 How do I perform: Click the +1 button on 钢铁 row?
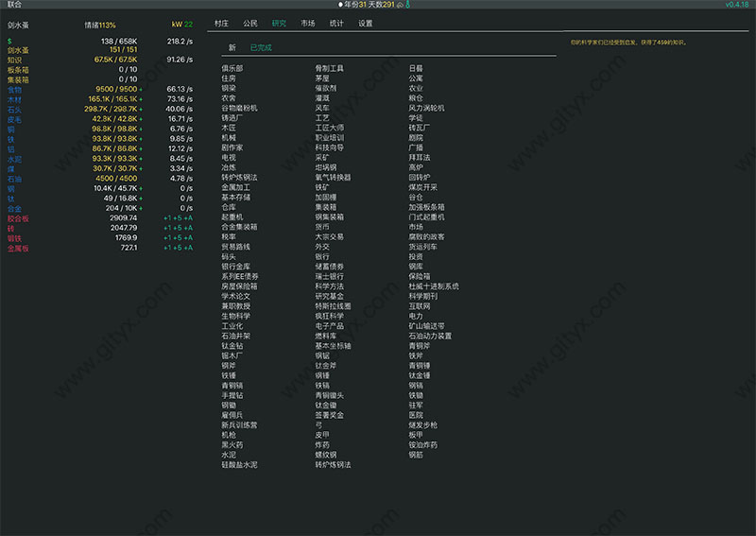[x=165, y=238]
